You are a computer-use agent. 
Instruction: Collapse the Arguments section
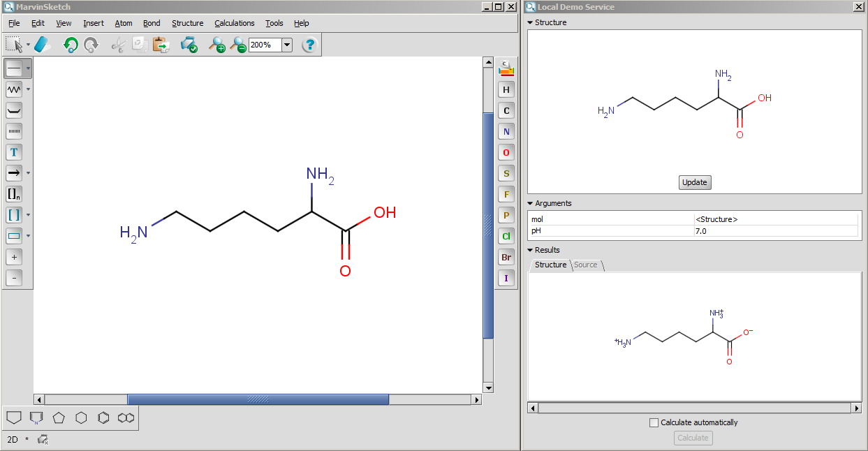[530, 204]
